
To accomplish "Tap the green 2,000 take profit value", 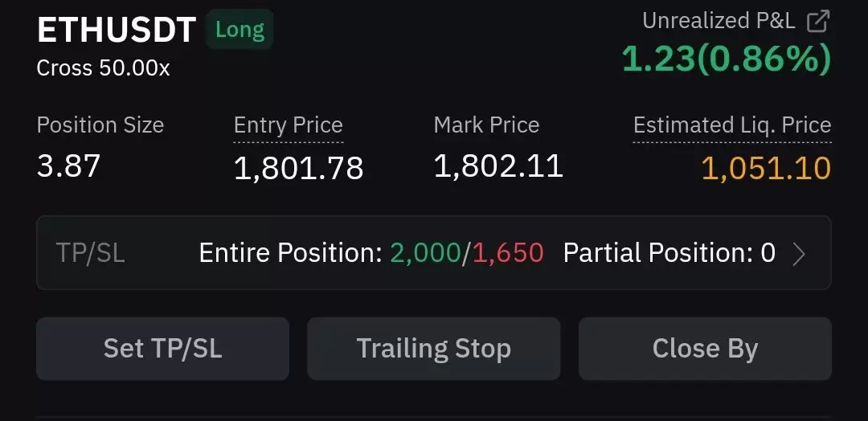I will [425, 253].
